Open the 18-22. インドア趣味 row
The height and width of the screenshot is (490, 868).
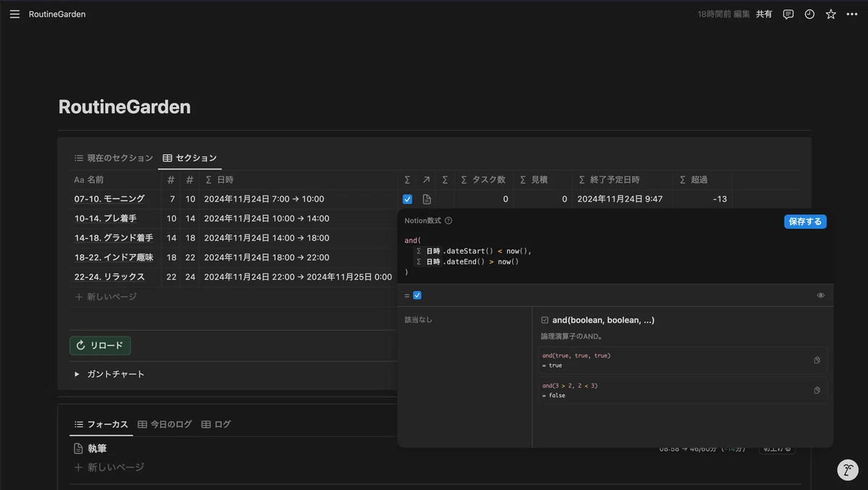pyautogui.click(x=114, y=258)
